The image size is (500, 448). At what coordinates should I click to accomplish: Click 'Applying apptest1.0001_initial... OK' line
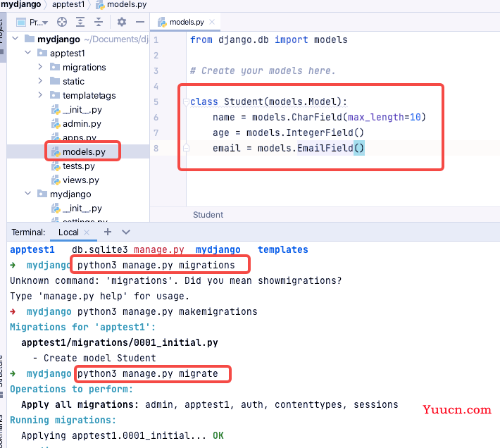coord(123,435)
